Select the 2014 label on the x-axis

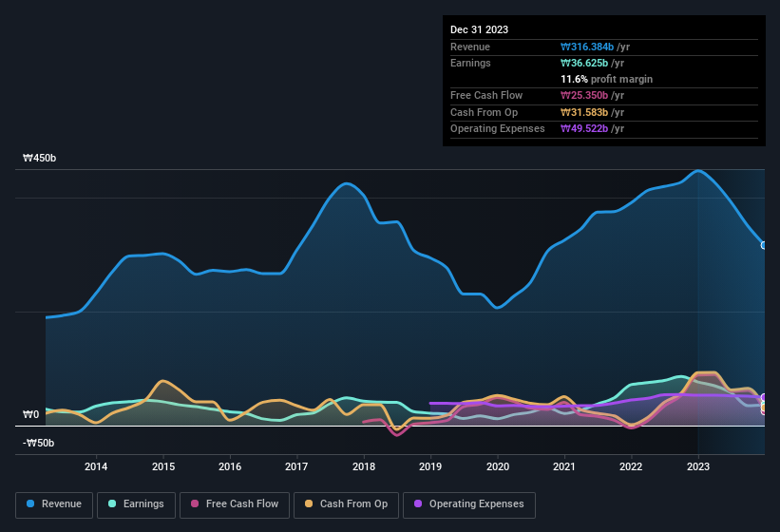click(95, 466)
